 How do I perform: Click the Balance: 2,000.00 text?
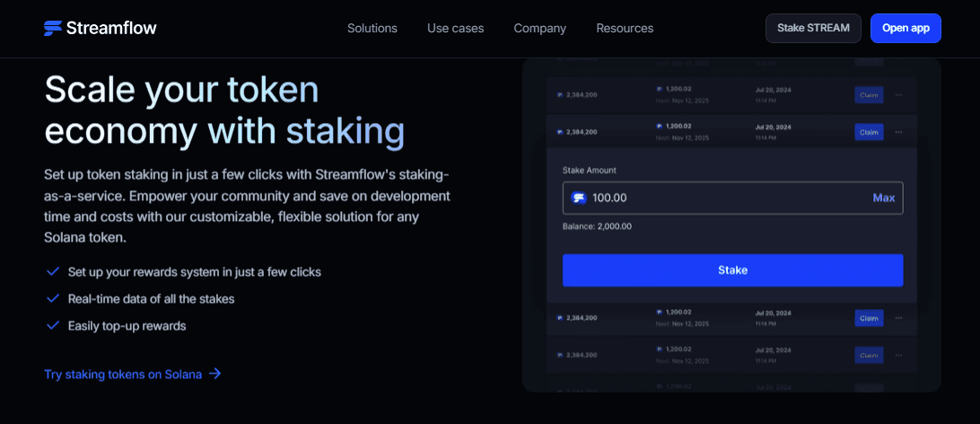[x=597, y=226]
